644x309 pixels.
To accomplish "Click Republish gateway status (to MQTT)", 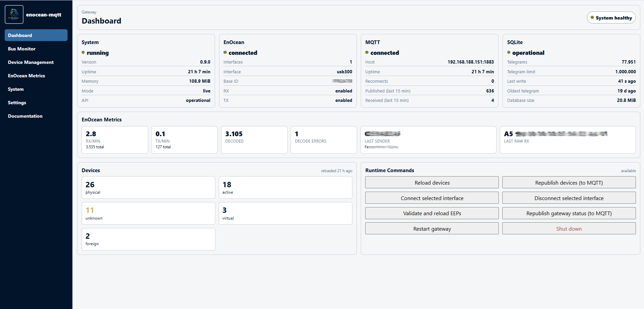I will click(x=569, y=213).
